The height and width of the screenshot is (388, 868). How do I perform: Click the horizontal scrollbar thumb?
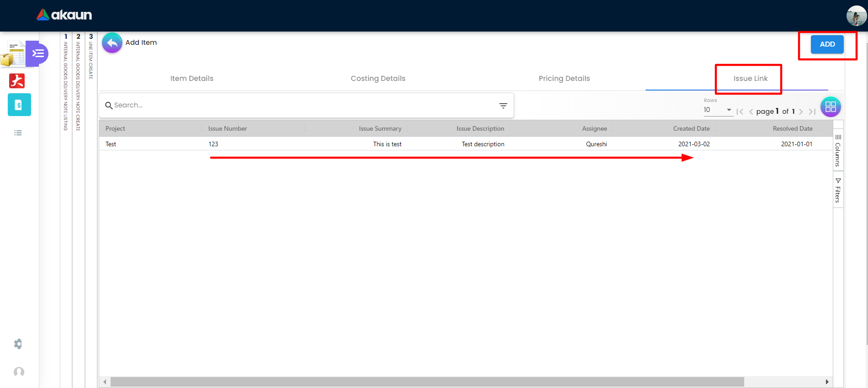click(427, 382)
